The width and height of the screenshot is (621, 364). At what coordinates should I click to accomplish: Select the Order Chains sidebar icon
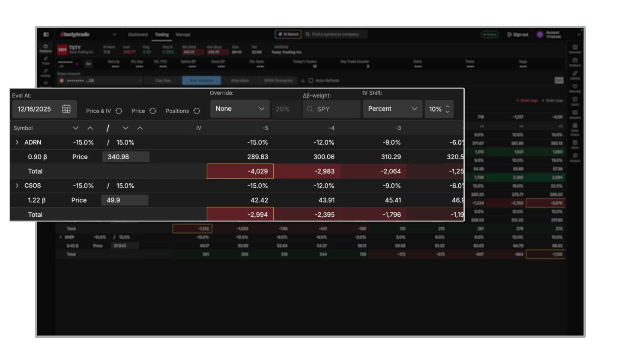[575, 125]
